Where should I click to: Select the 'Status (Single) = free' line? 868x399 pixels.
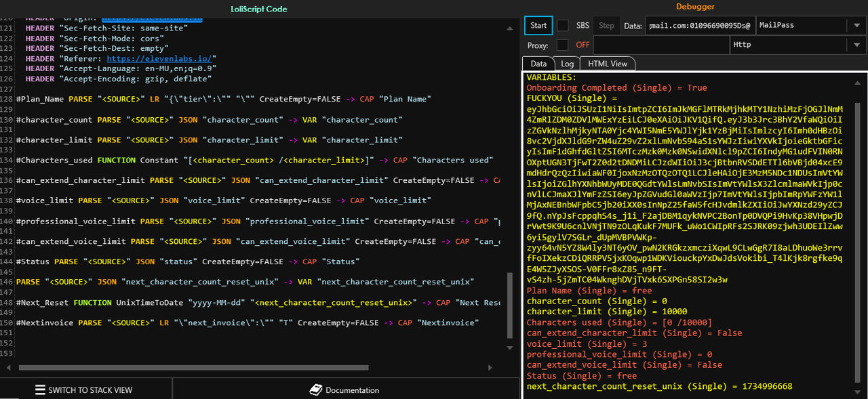582,375
